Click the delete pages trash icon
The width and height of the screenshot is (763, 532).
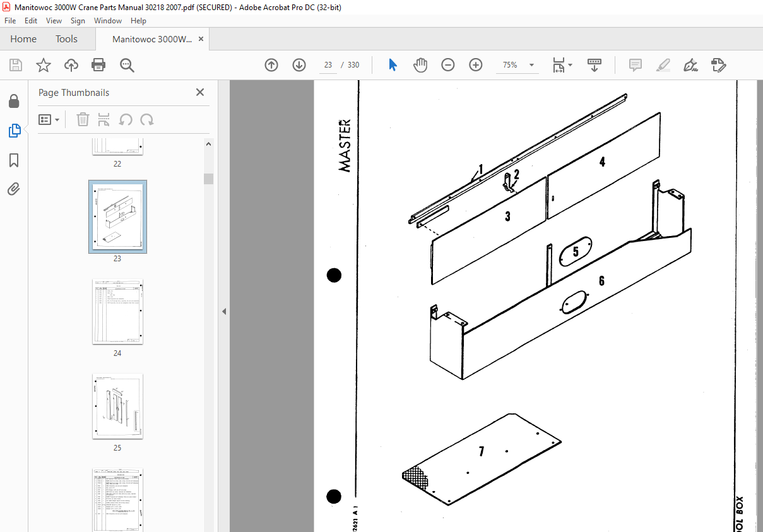(83, 119)
